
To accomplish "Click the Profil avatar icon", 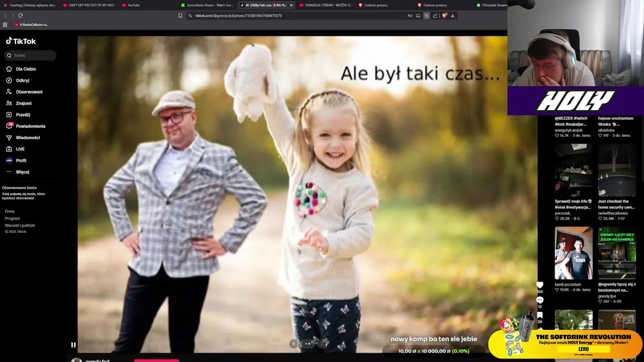I will coord(9,160).
